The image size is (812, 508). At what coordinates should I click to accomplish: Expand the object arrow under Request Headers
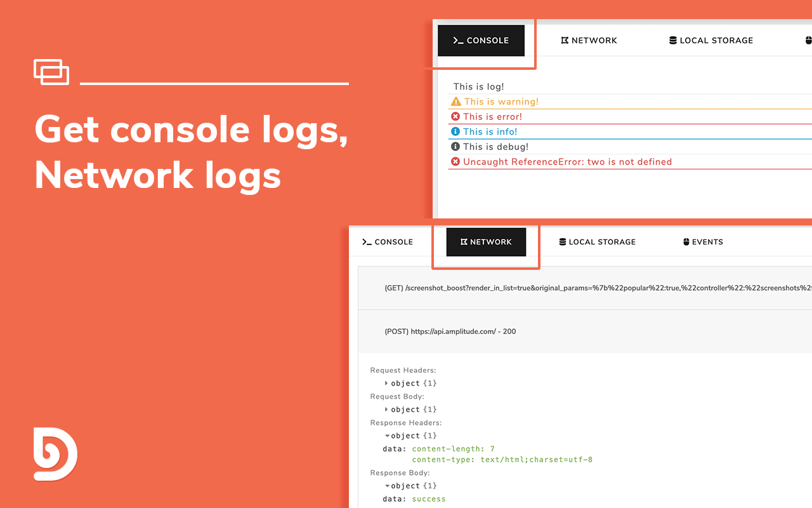point(386,384)
